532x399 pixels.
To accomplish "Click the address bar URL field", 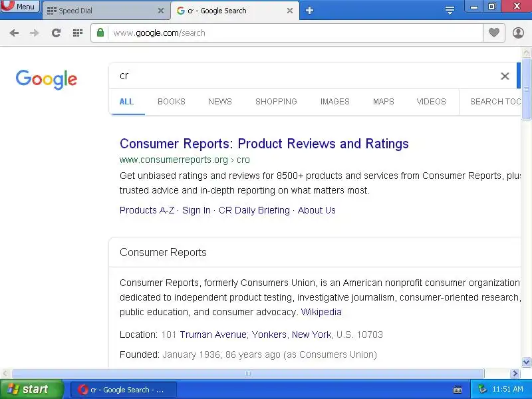I will click(295, 33).
